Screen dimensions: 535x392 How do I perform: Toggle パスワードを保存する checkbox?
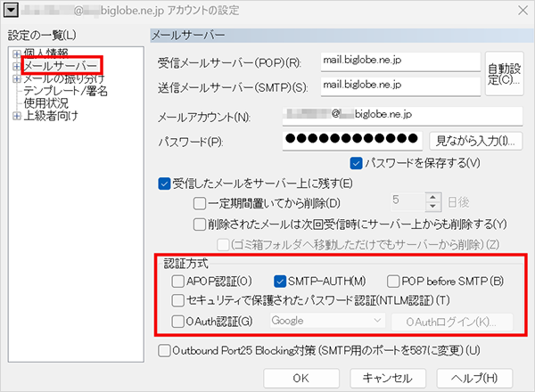pyautogui.click(x=356, y=163)
